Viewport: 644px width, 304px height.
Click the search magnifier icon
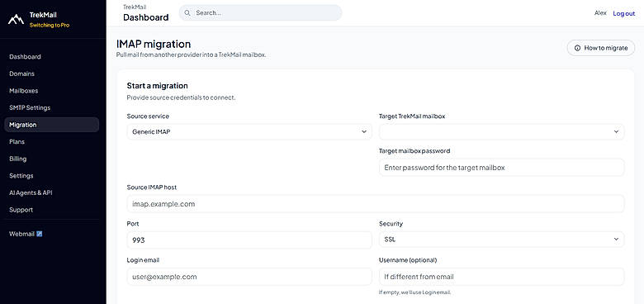click(x=187, y=13)
